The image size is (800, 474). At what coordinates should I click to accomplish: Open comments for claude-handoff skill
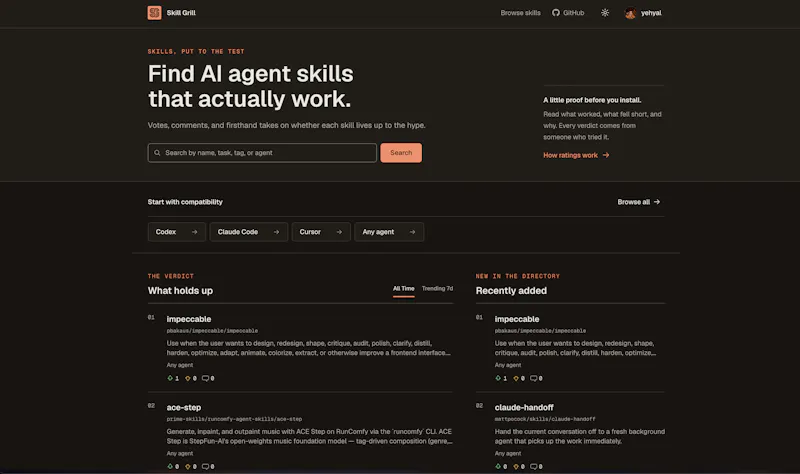tap(536, 466)
